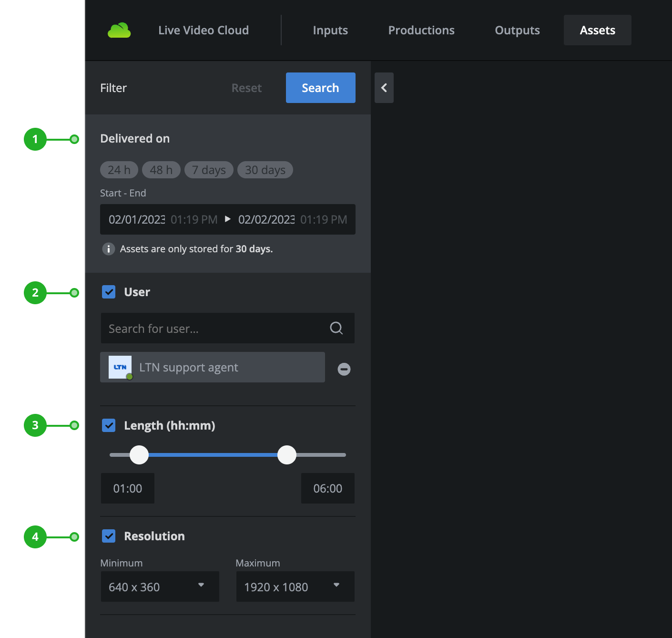The image size is (672, 638).
Task: Click the green cloud logo icon
Action: point(119,31)
